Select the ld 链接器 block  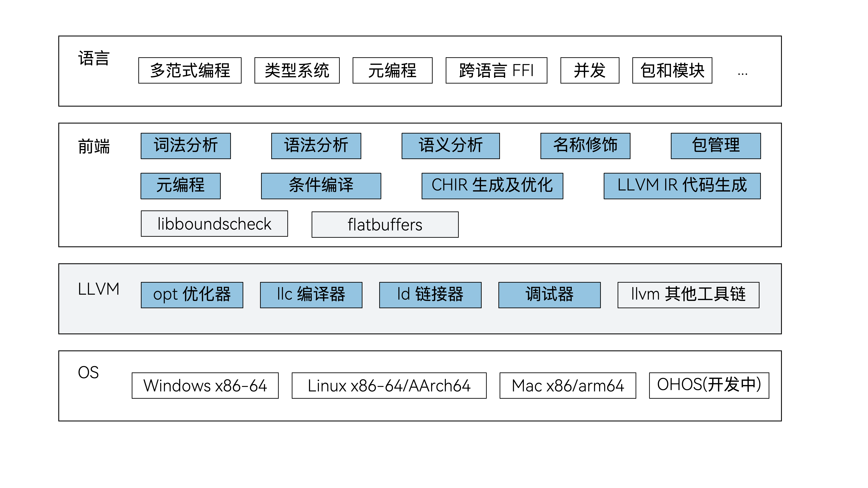point(430,295)
